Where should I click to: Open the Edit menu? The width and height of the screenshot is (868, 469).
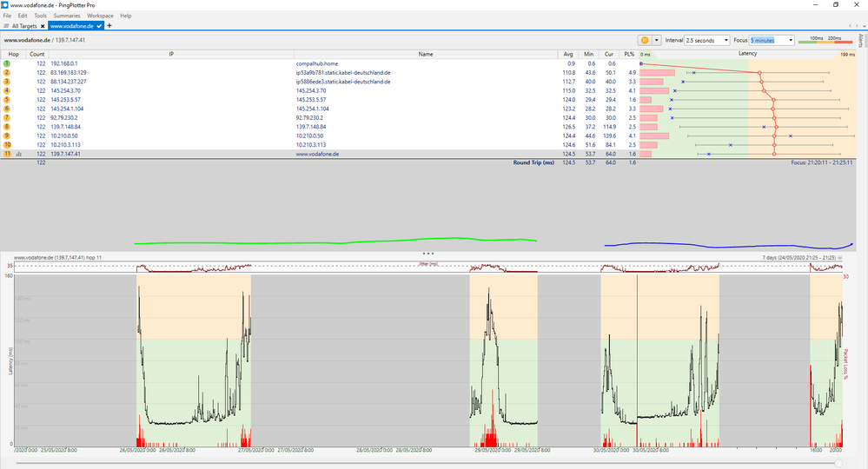[23, 16]
